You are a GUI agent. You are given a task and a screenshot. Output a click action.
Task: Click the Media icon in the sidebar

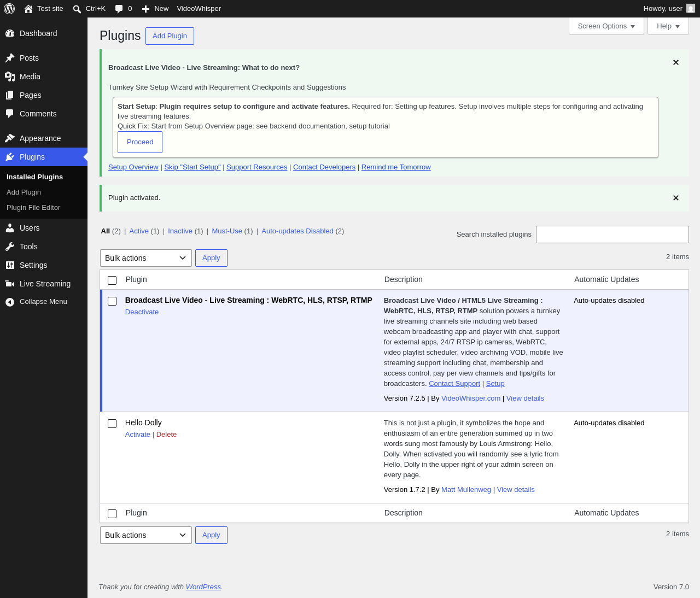10,77
